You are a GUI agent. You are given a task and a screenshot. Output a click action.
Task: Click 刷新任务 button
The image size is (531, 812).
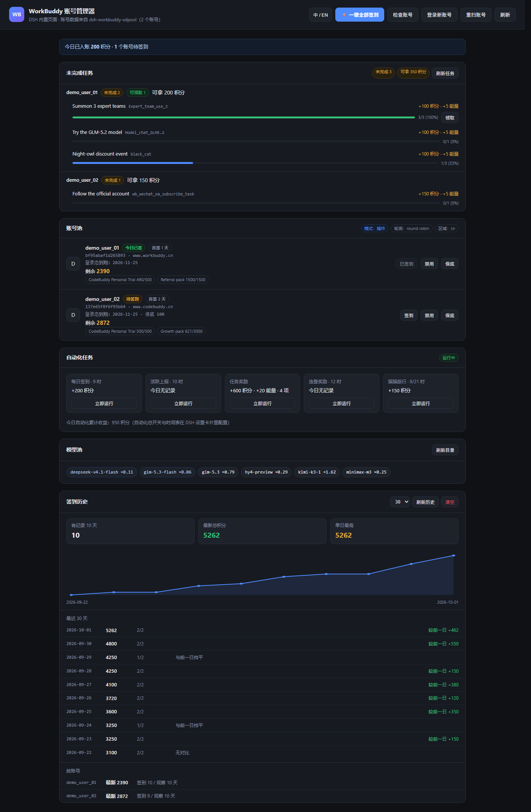[x=445, y=73]
